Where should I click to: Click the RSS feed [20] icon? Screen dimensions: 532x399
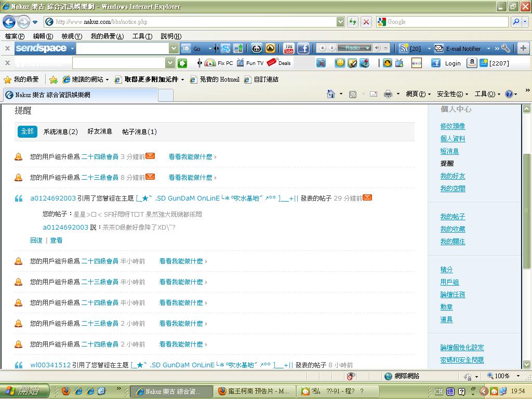(x=403, y=48)
